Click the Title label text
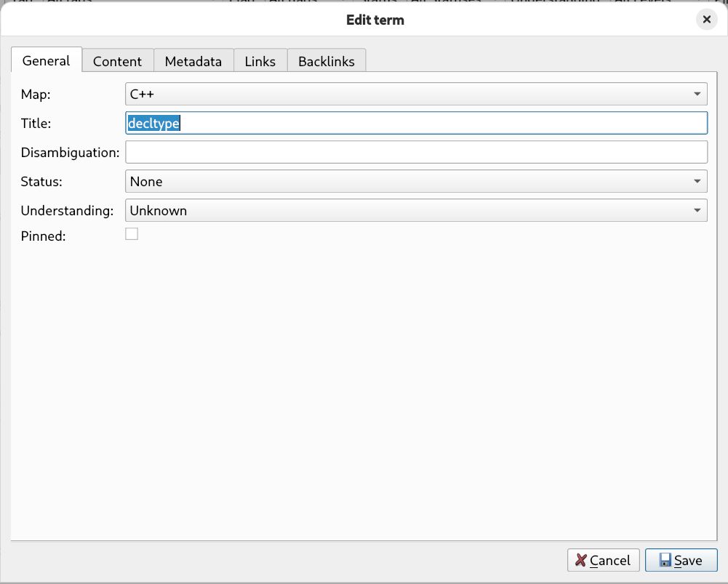Viewport: 728px width, 584px height. tap(36, 124)
